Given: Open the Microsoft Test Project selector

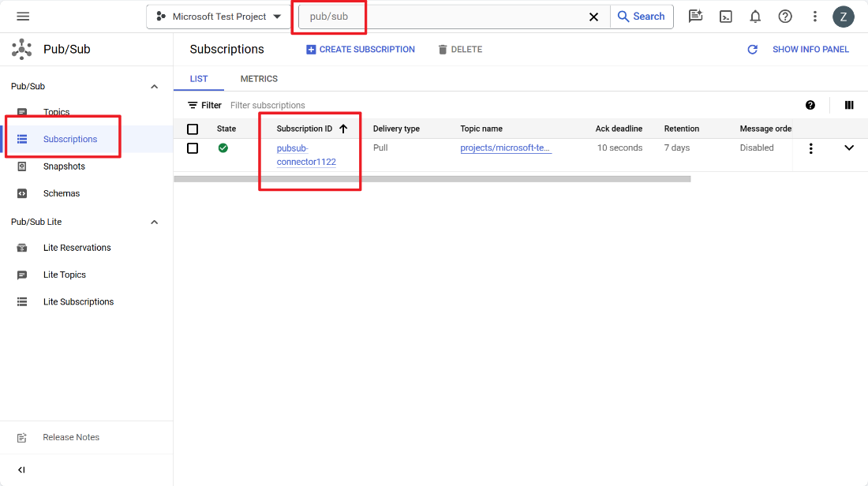Looking at the screenshot, I should 219,17.
